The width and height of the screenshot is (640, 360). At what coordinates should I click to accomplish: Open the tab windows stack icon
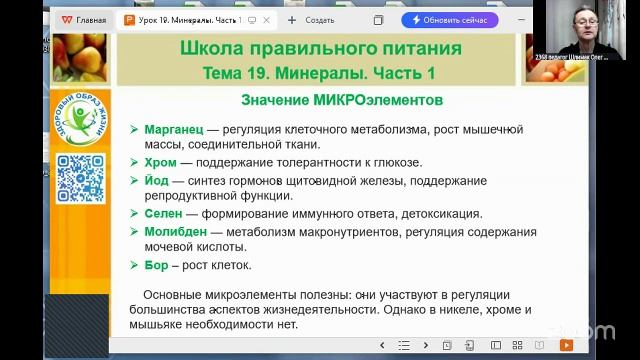click(x=378, y=20)
